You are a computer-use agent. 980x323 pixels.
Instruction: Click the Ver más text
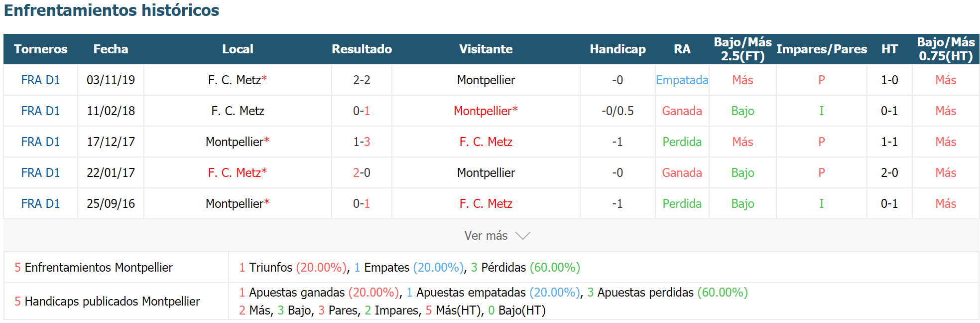click(x=486, y=236)
